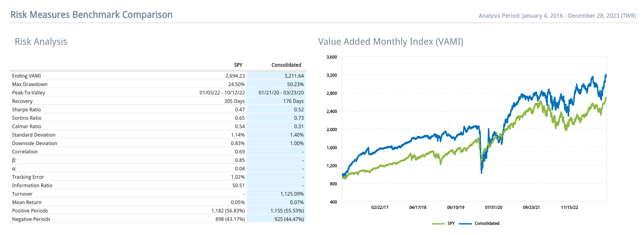Click the blue Consolidated legend line swatch

coord(465,224)
